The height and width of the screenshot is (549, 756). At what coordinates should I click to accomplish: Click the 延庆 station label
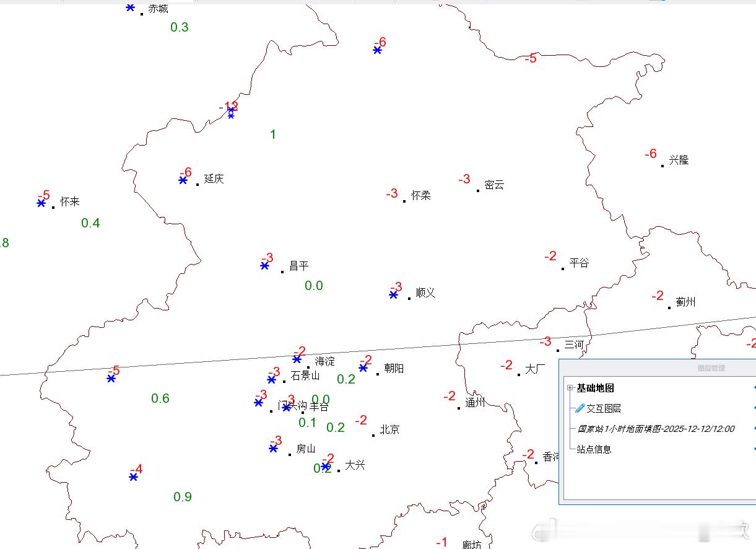pos(214,178)
